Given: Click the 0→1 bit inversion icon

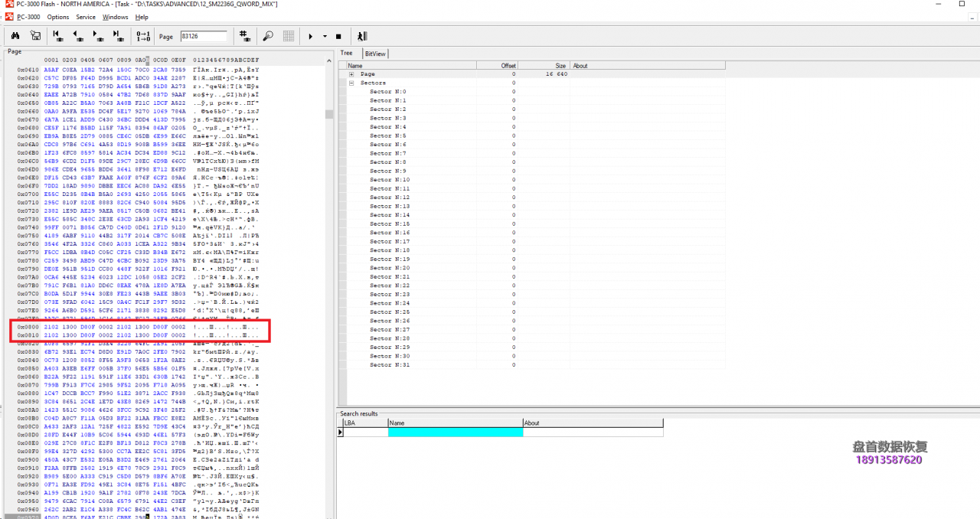Looking at the screenshot, I should point(143,36).
